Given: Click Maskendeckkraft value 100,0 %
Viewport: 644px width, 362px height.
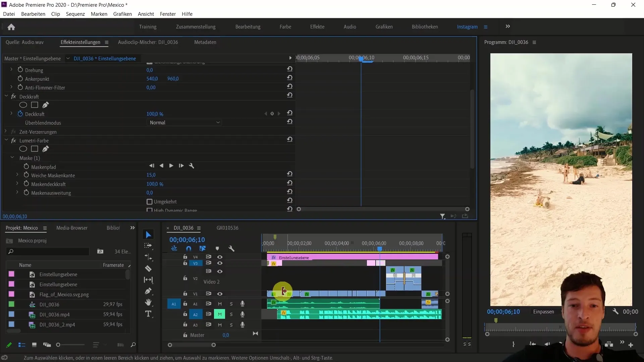Looking at the screenshot, I should 155,184.
